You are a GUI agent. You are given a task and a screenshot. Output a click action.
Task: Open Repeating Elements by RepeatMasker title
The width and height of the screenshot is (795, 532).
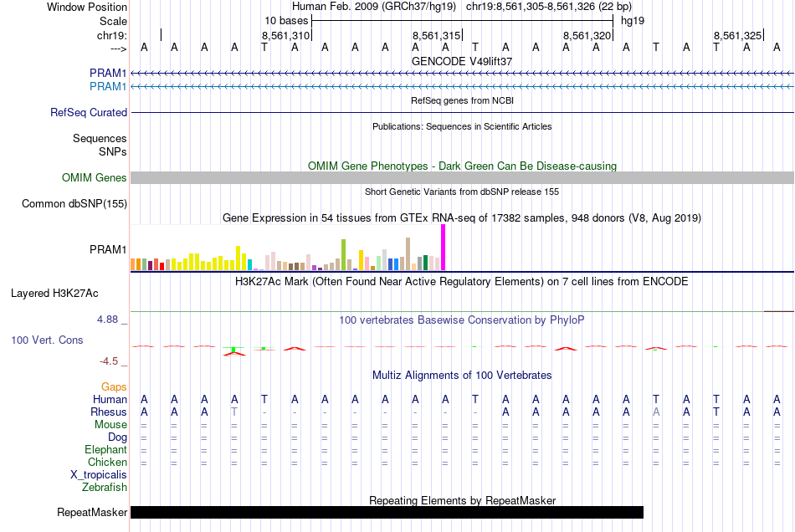(x=462, y=500)
